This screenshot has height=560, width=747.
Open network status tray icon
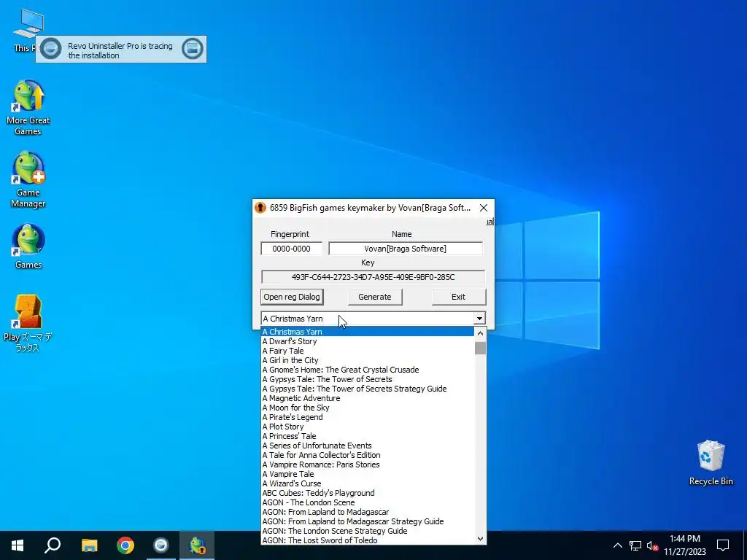pyautogui.click(x=635, y=545)
